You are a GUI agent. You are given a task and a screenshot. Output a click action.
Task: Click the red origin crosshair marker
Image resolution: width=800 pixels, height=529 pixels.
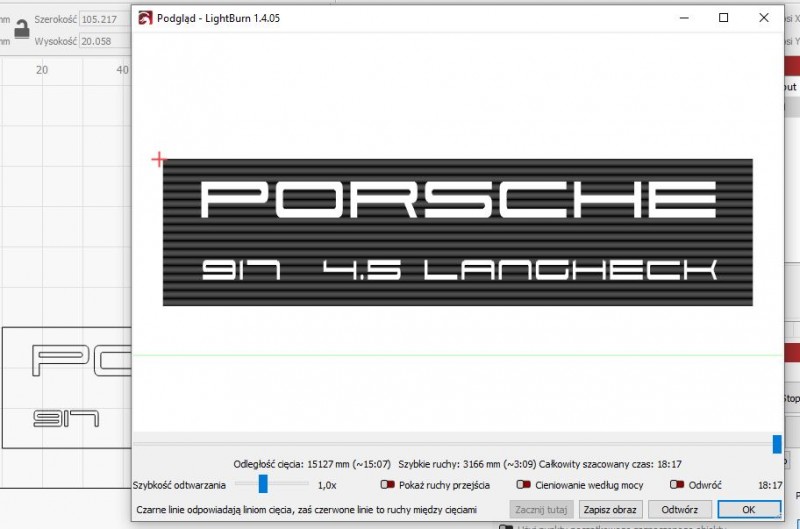coord(159,160)
